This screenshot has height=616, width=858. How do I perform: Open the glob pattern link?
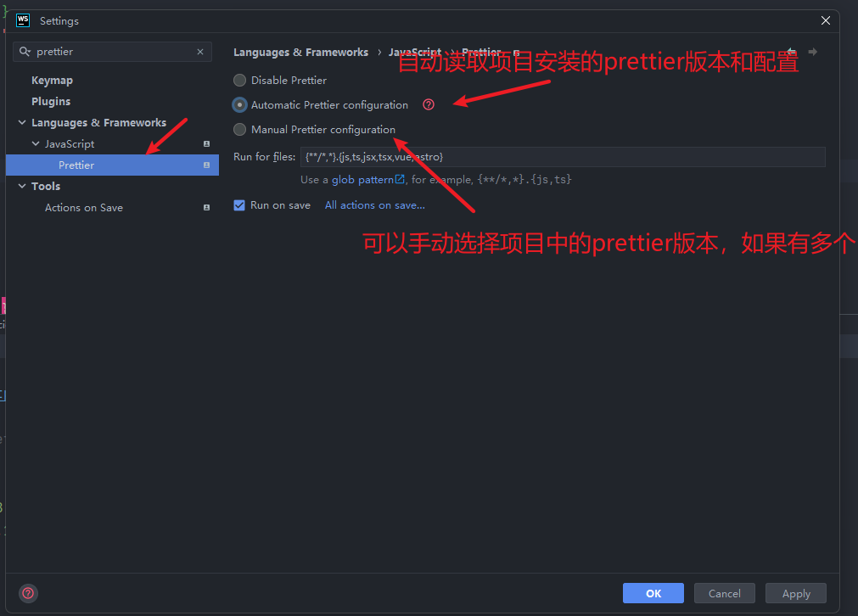(x=367, y=179)
